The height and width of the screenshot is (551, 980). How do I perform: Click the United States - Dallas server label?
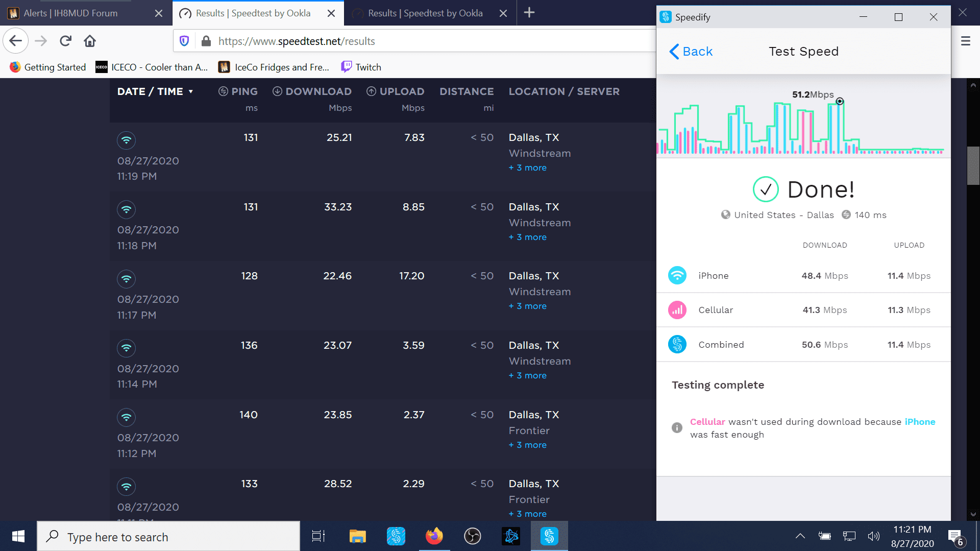784,215
